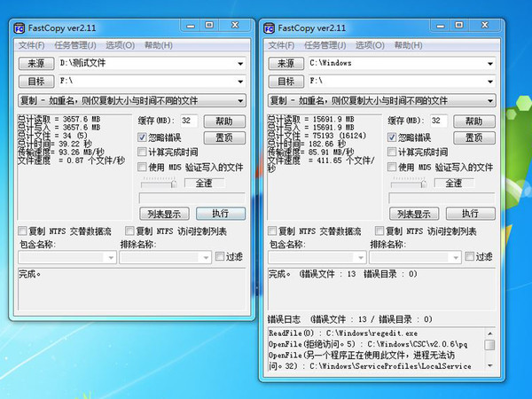Open 文件(F) menu in left window
Image resolution: width=532 pixels, height=399 pixels.
[x=31, y=45]
